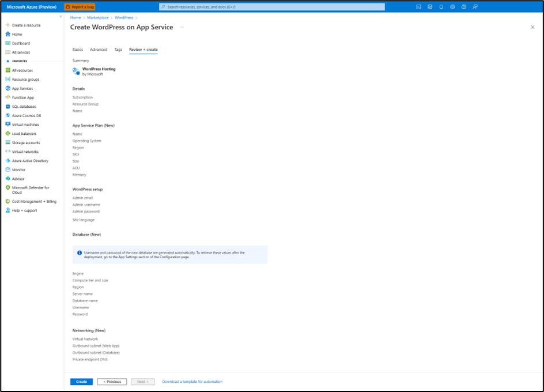Viewport: 544px width, 392px height.
Task: Click the Virtual machines icon
Action: (x=8, y=125)
